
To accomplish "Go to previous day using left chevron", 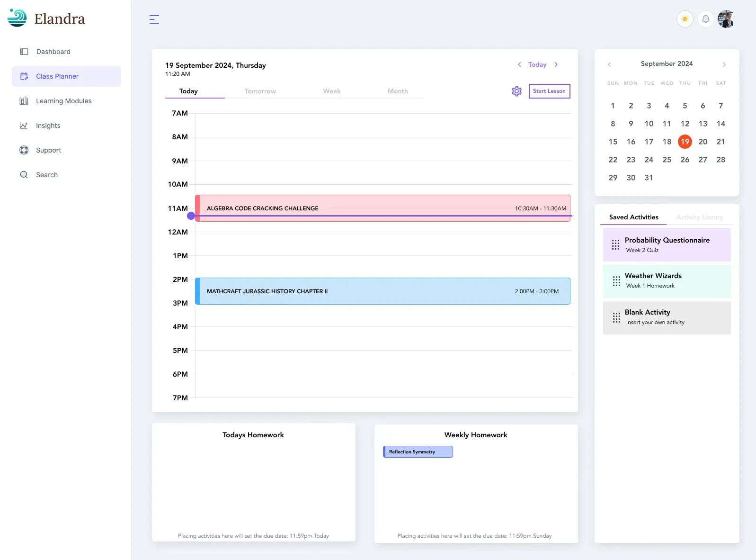I will (519, 64).
